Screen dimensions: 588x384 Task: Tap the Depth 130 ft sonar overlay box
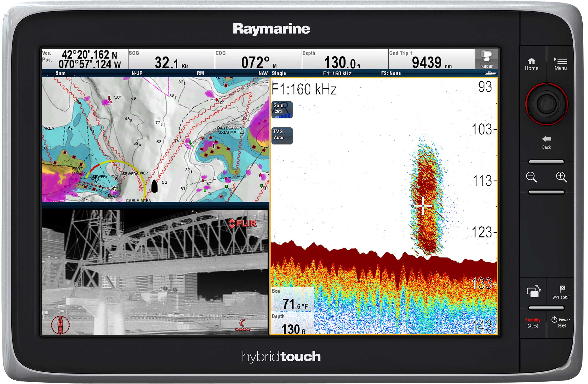coord(293,323)
